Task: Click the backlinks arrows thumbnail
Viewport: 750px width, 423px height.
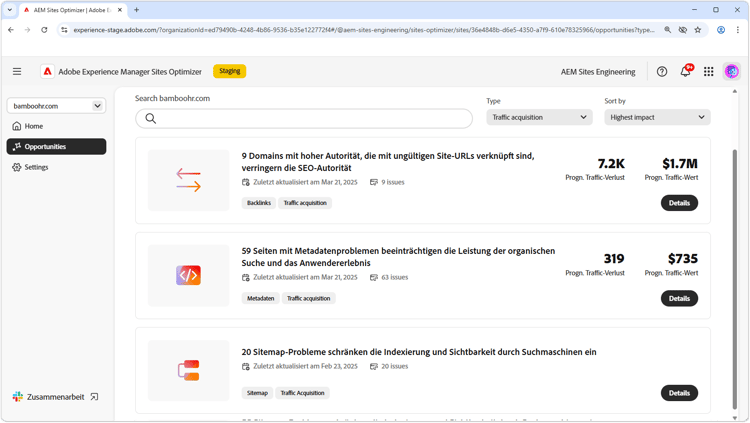Action: [x=188, y=180]
